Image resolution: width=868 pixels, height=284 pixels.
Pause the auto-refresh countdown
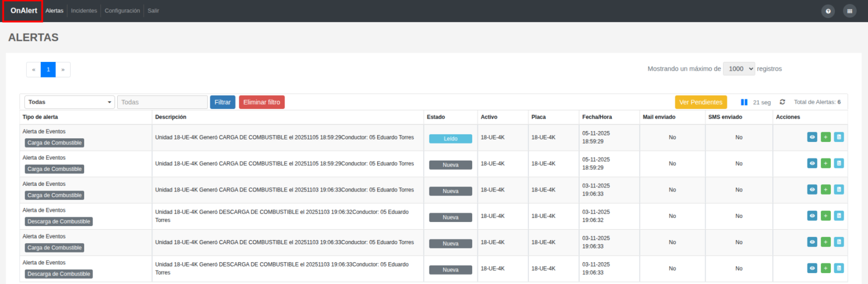pyautogui.click(x=744, y=102)
